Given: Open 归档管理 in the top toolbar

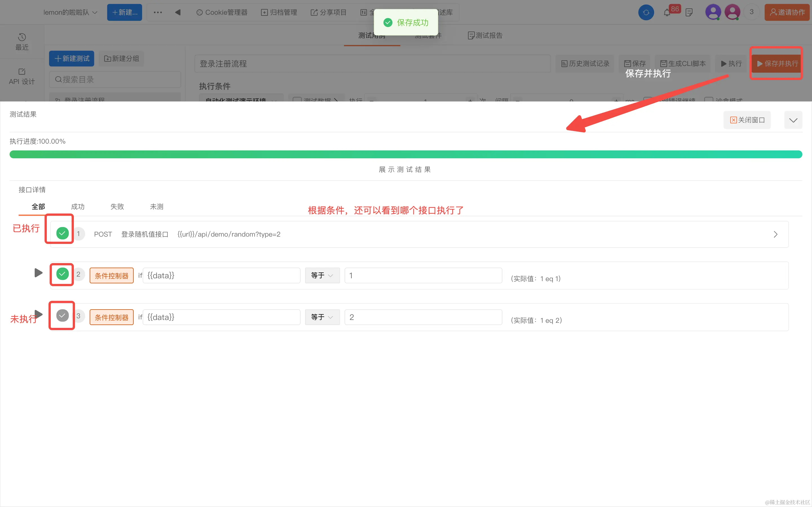Looking at the screenshot, I should [279, 12].
